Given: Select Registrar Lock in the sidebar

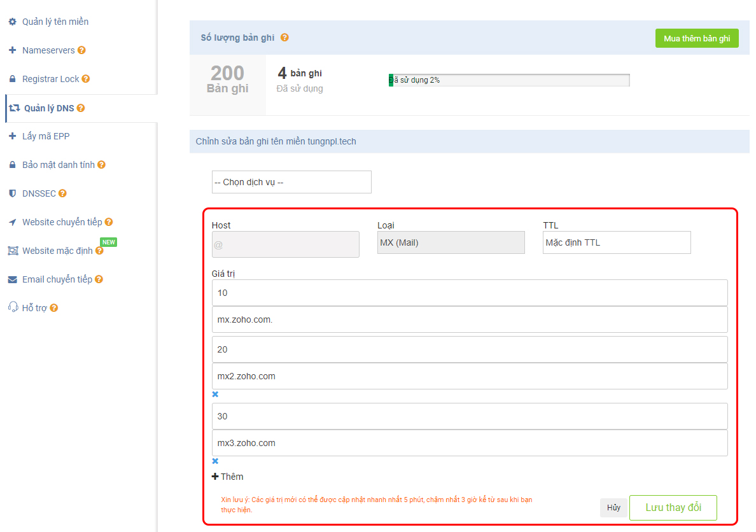Looking at the screenshot, I should click(51, 79).
